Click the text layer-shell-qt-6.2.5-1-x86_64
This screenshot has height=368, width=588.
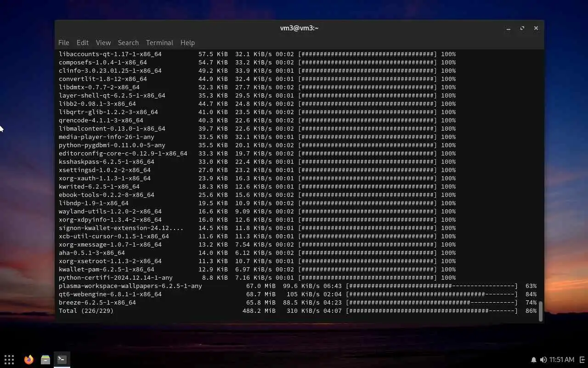[x=112, y=96]
